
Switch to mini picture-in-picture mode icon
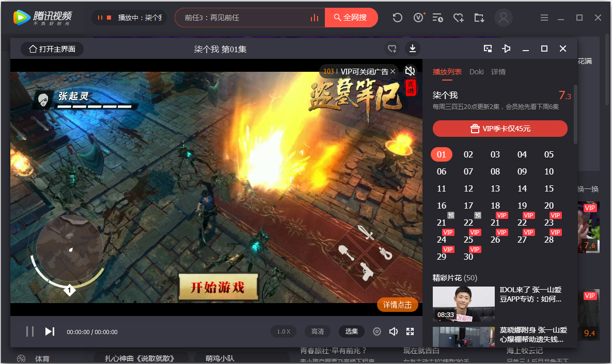point(488,49)
